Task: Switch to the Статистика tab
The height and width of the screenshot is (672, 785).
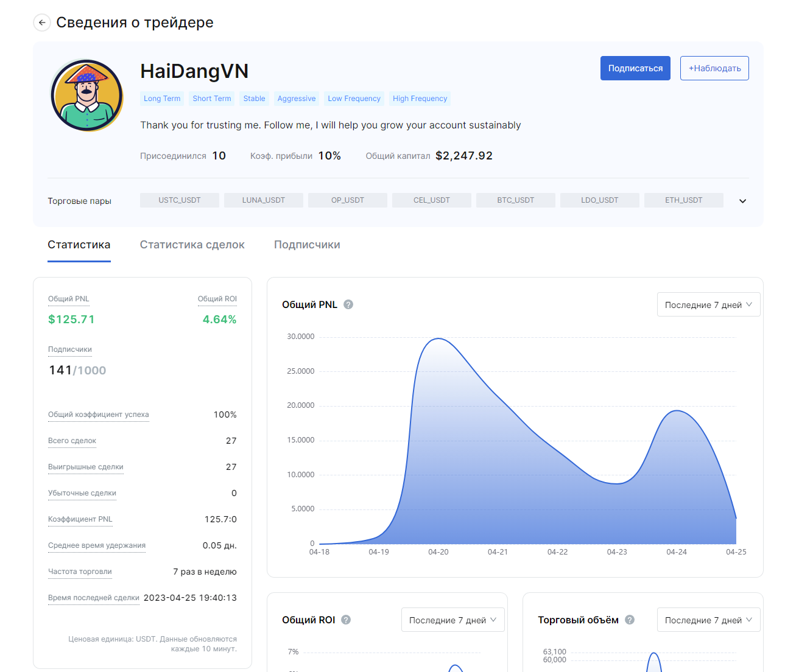Action: [79, 245]
